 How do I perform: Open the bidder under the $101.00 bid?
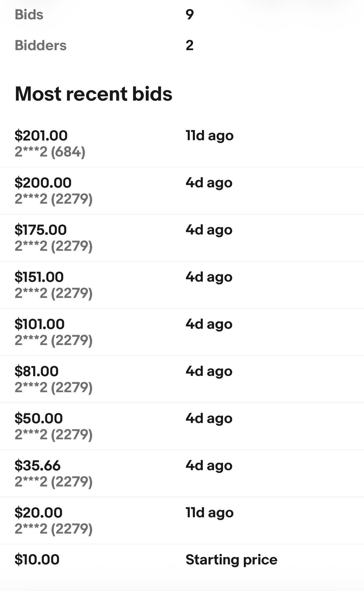53,340
